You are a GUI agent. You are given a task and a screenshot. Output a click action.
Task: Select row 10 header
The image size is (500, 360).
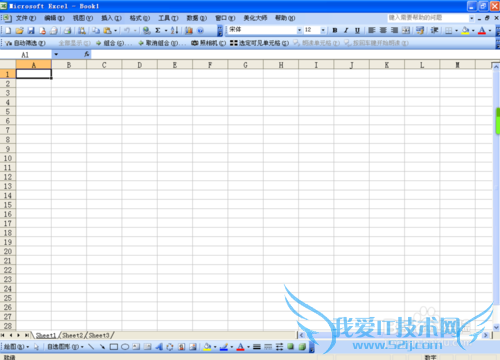click(x=8, y=158)
